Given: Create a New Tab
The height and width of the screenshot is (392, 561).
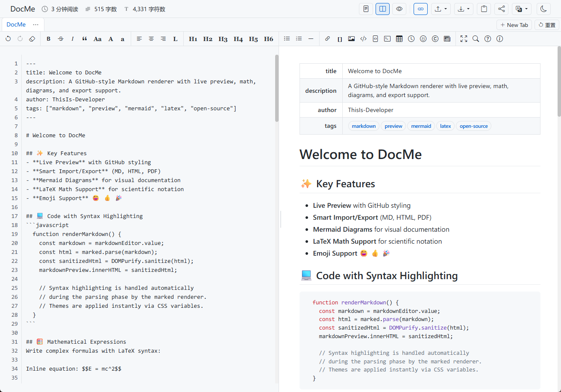Looking at the screenshot, I should tap(514, 25).
